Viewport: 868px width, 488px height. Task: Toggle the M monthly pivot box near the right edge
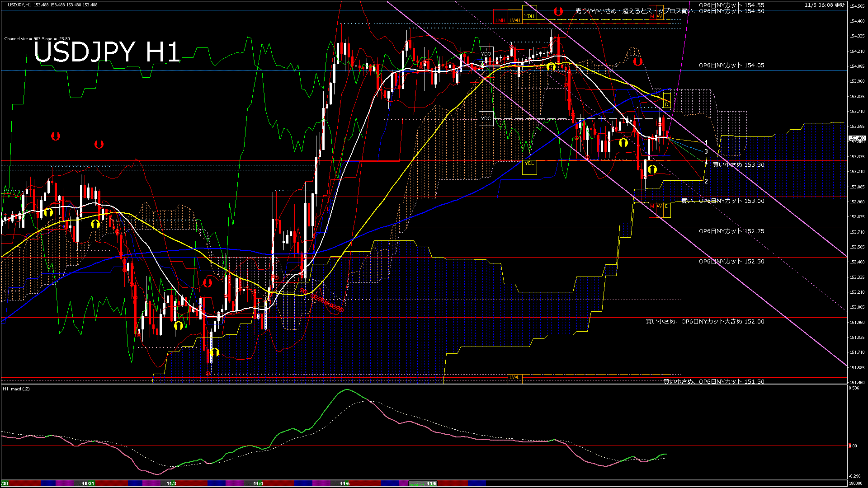click(653, 206)
